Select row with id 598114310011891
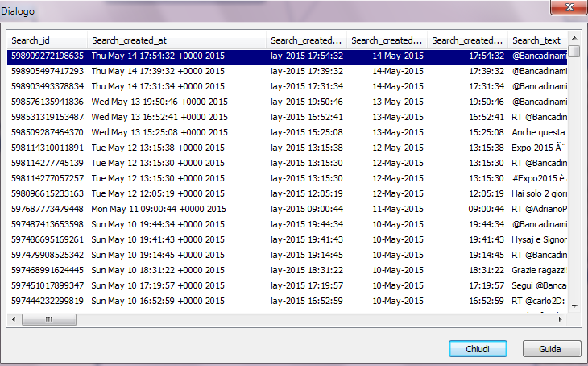Image resolution: width=588 pixels, height=366 pixels. click(x=287, y=148)
